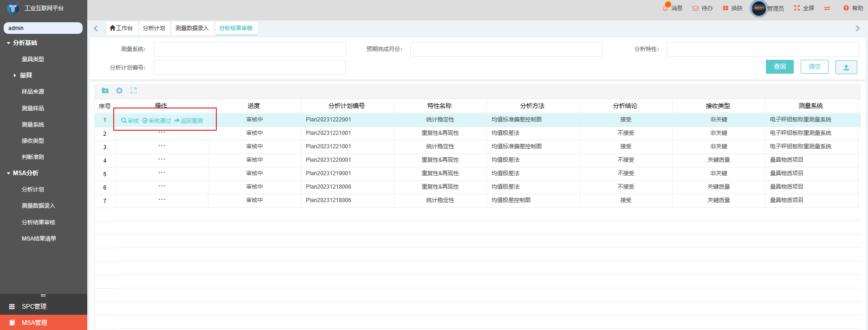
Task: Click the 分析结论 column header
Action: (625, 106)
